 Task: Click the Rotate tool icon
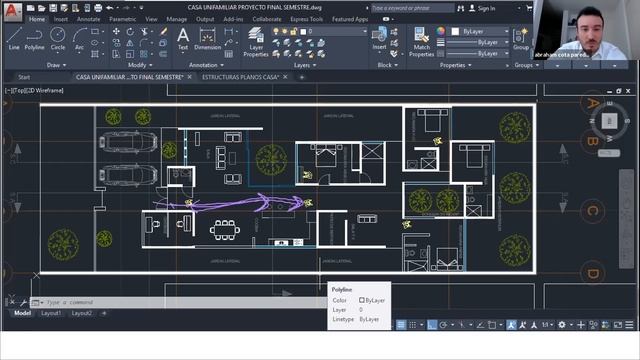pos(130,32)
